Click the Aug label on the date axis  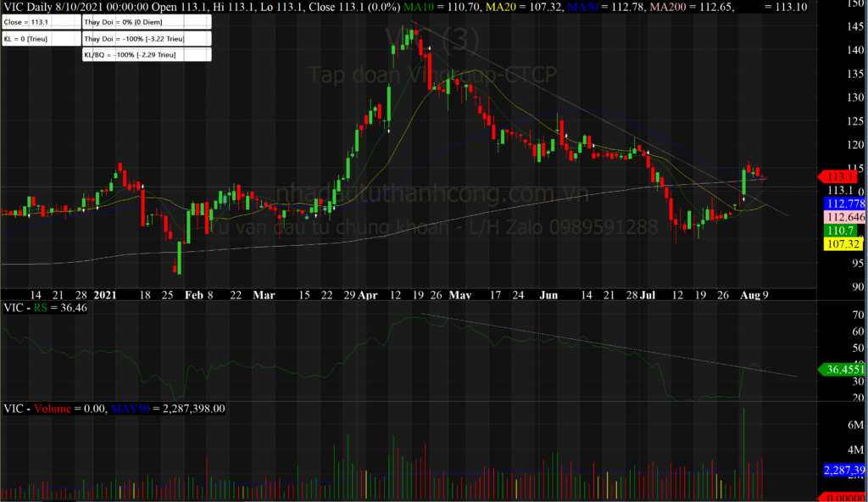pyautogui.click(x=748, y=294)
